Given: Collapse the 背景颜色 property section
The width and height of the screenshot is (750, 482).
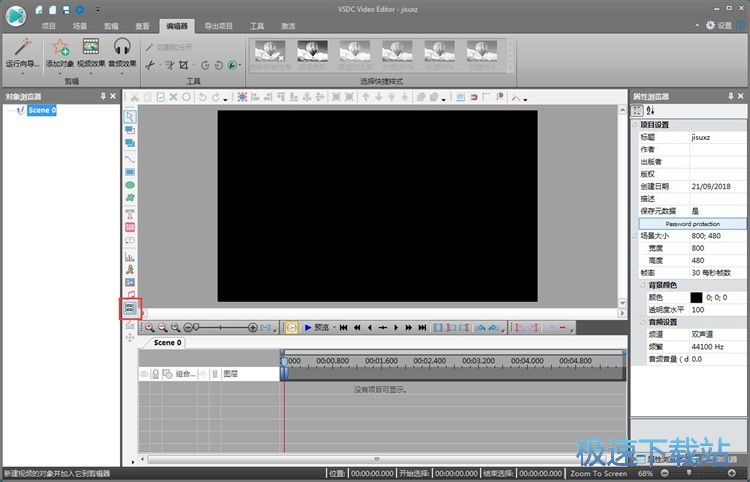Looking at the screenshot, I should [635, 284].
